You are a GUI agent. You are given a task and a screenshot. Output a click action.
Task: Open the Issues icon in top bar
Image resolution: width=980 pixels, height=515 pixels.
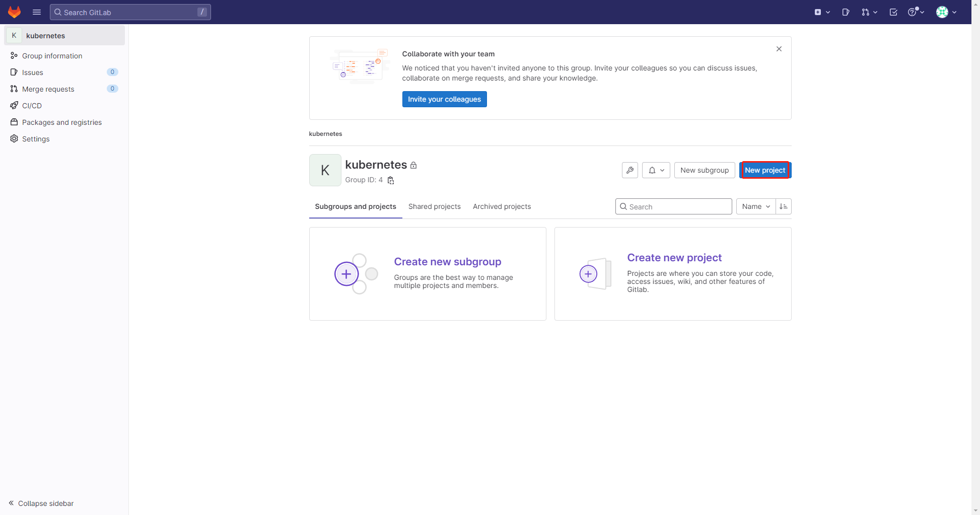[846, 12]
